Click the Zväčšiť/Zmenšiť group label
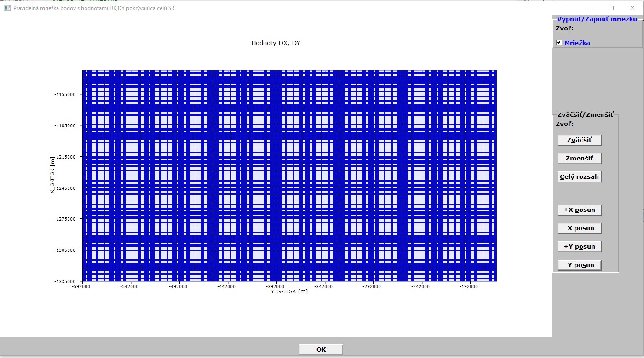 pyautogui.click(x=585, y=115)
